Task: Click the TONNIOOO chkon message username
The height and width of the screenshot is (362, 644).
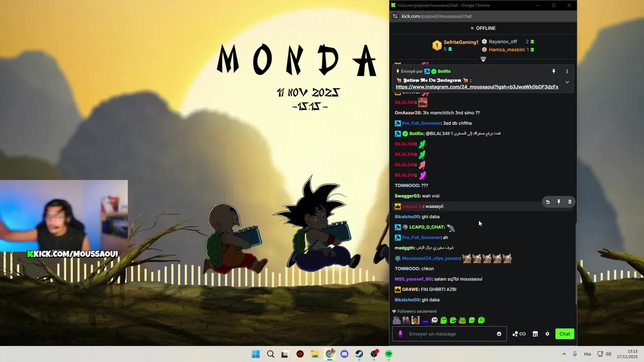Action: tap(407, 269)
